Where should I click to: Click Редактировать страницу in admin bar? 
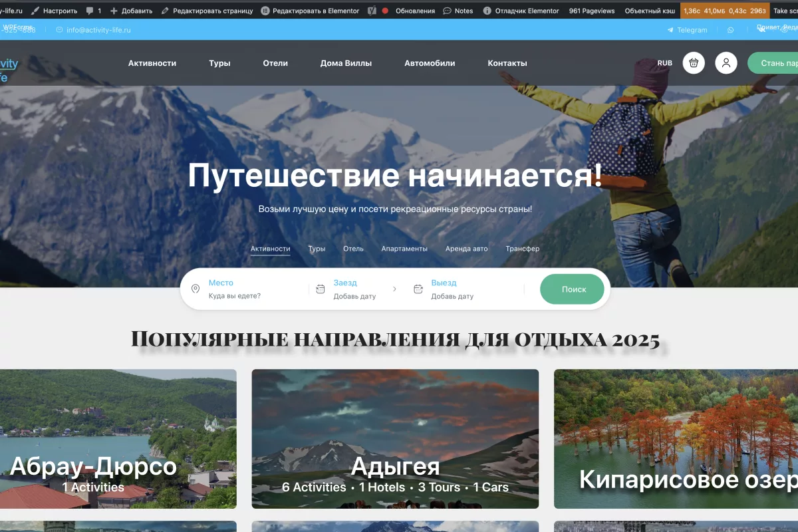pos(207,11)
